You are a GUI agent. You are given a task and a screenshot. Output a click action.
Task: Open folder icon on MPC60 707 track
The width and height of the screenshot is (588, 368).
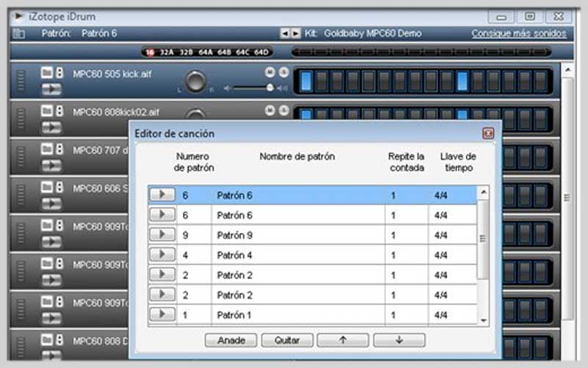(x=47, y=149)
